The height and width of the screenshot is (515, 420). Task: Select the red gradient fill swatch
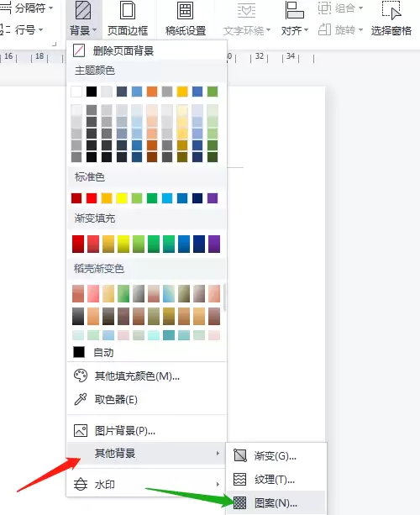click(78, 244)
